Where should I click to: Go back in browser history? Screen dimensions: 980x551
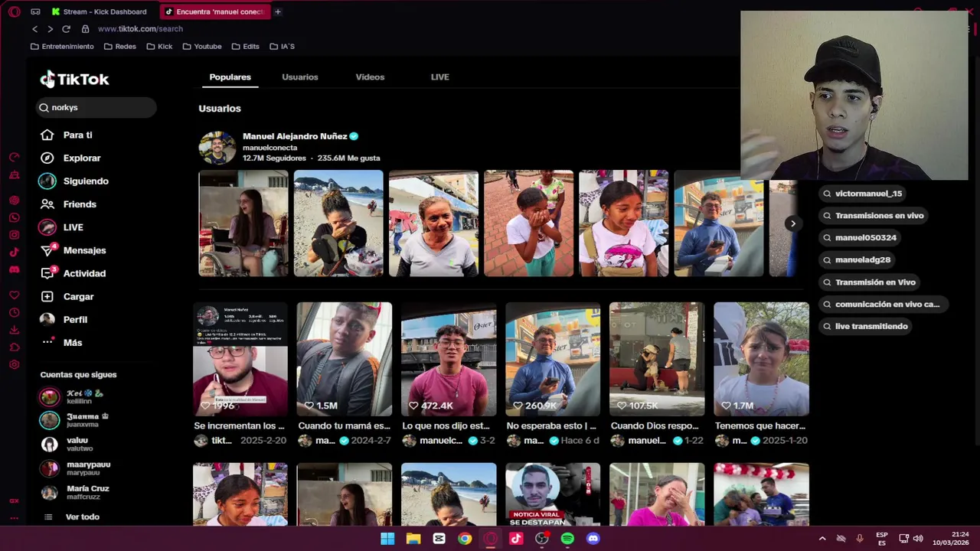pos(34,29)
